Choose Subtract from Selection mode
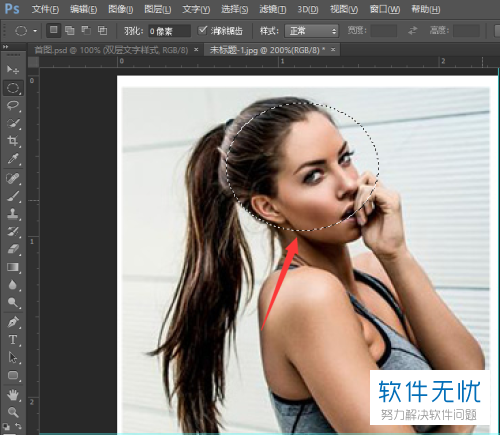The height and width of the screenshot is (435, 500). (86, 30)
